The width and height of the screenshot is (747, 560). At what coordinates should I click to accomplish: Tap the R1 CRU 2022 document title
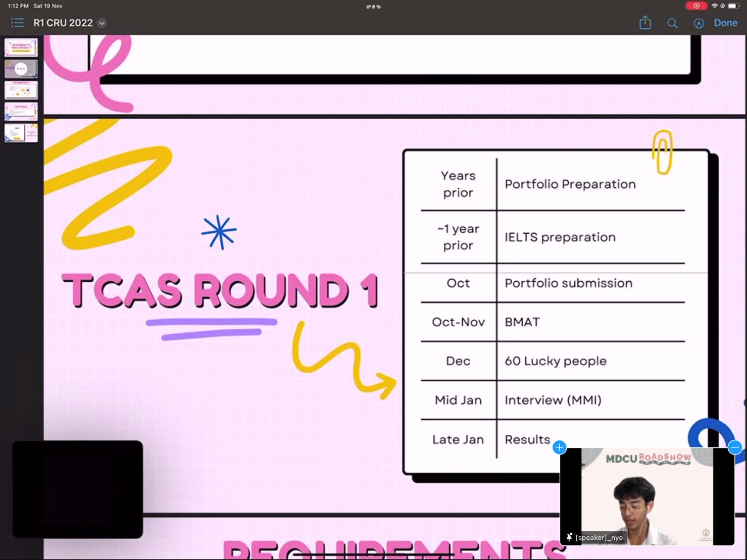point(63,23)
